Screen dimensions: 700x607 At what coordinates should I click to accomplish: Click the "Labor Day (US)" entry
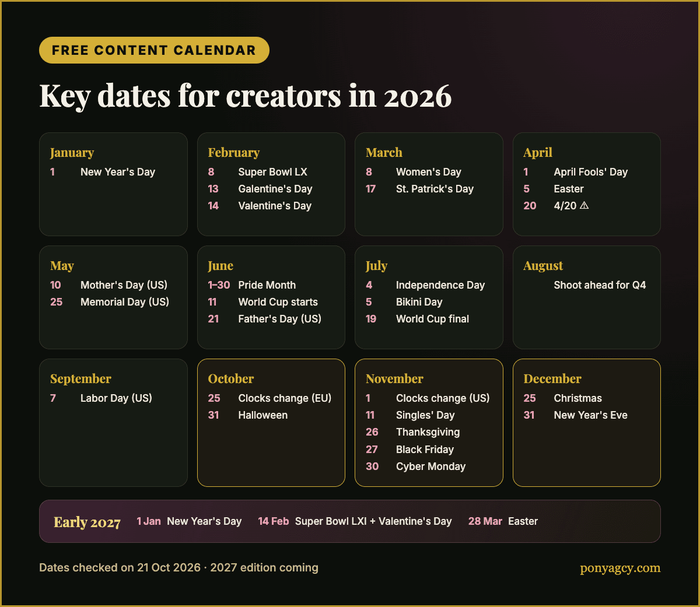click(116, 398)
